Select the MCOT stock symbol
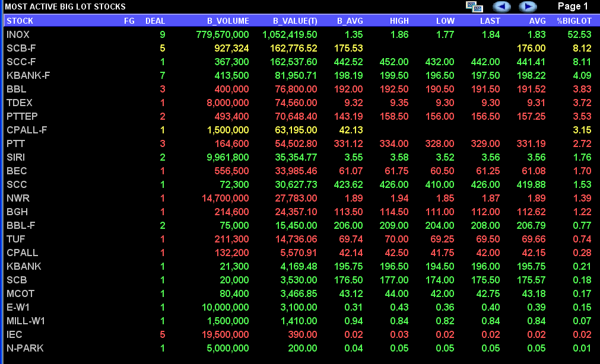600x364 pixels. pyautogui.click(x=20, y=293)
